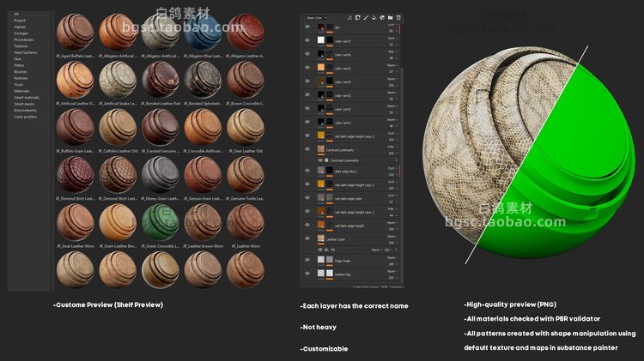Add a paint layer with brush icon

click(366, 18)
